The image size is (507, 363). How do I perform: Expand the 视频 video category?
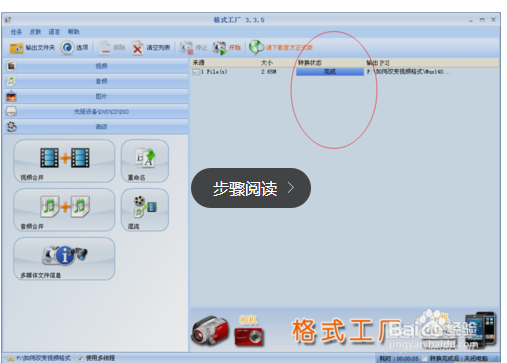(x=96, y=66)
